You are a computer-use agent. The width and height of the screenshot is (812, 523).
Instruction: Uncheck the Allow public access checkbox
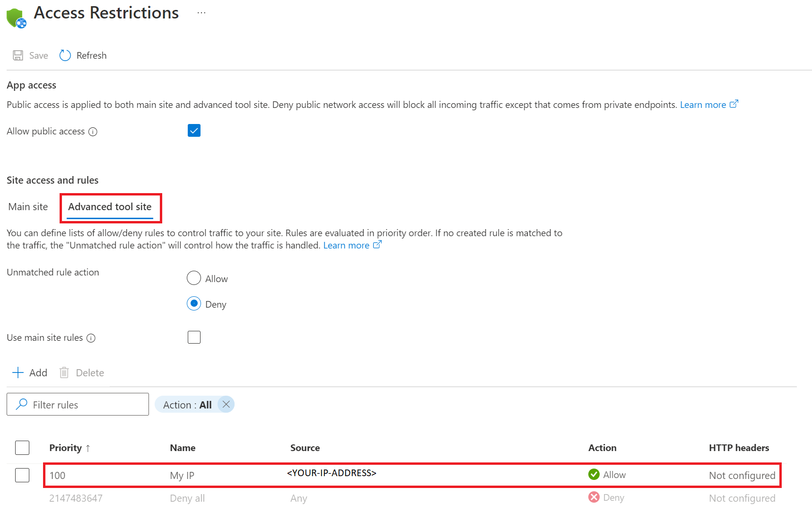(194, 131)
